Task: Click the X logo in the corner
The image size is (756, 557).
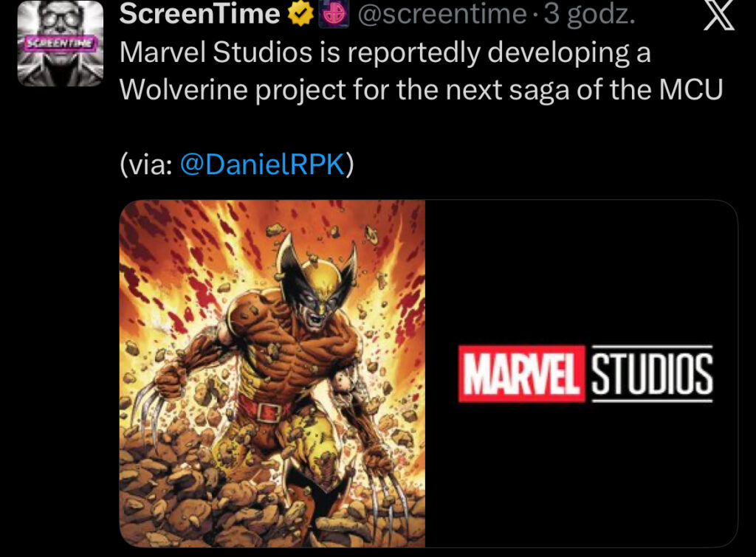Action: pos(719,16)
